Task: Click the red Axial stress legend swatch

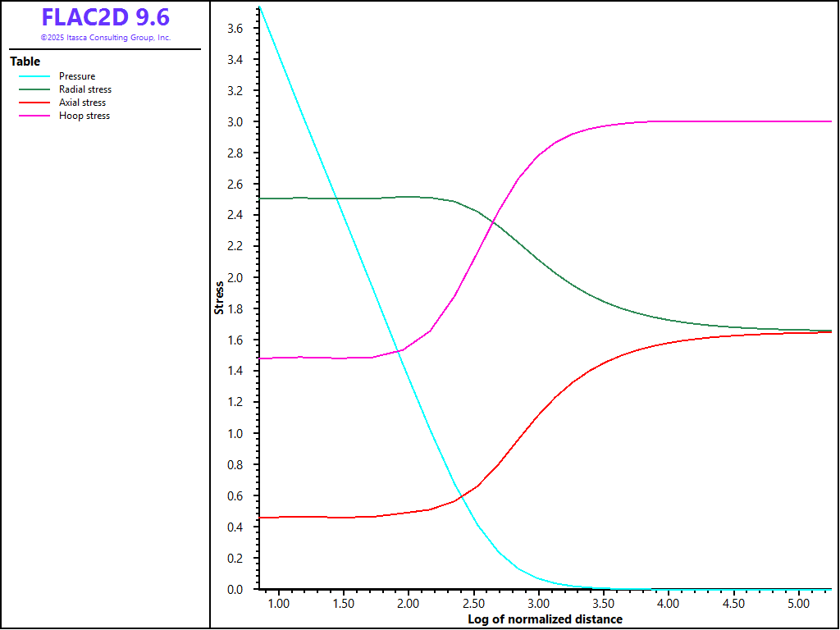Action: [x=34, y=103]
